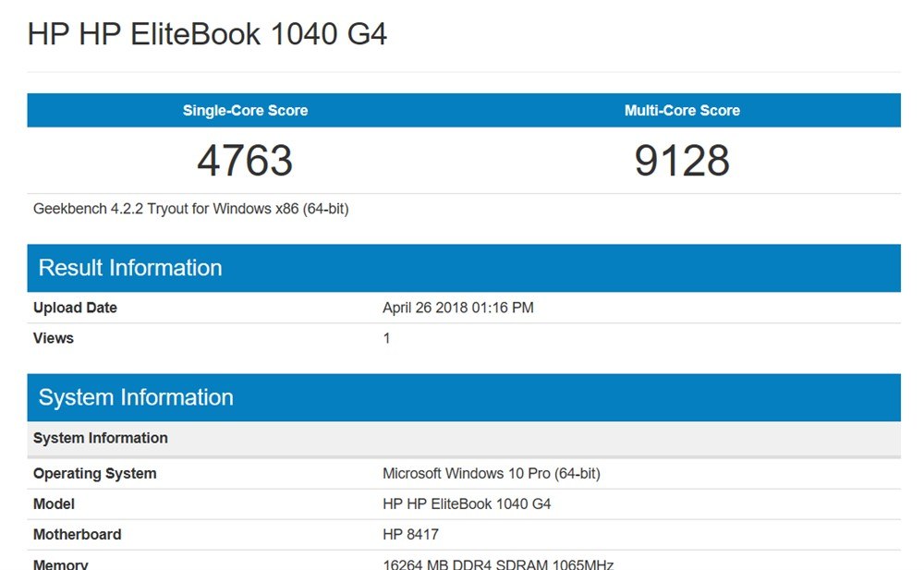Click the April 26 2018 upload date value
The width and height of the screenshot is (924, 570).
[x=457, y=308]
